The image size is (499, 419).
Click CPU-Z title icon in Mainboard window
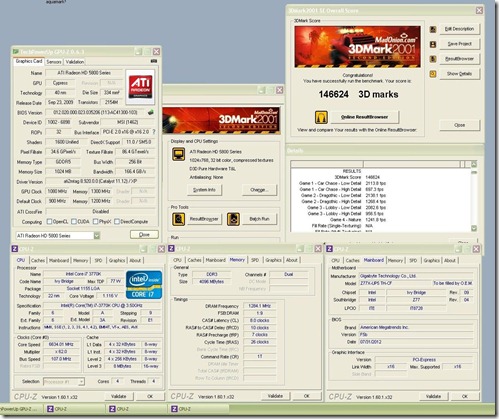(x=329, y=249)
